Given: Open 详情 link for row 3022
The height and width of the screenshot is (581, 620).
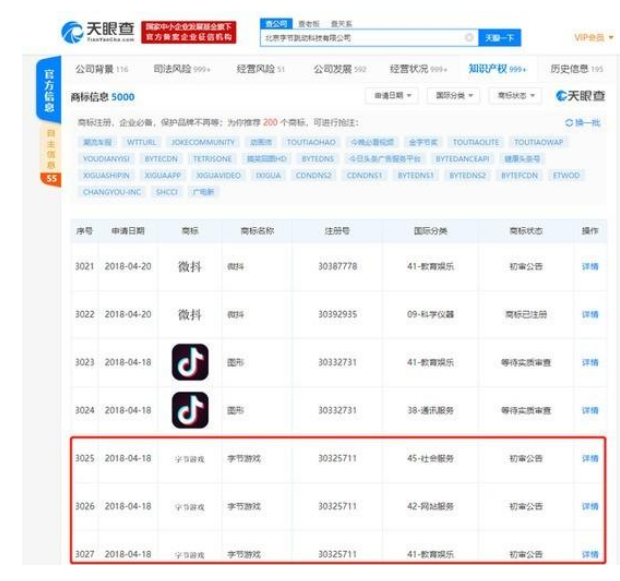Looking at the screenshot, I should click(590, 315).
